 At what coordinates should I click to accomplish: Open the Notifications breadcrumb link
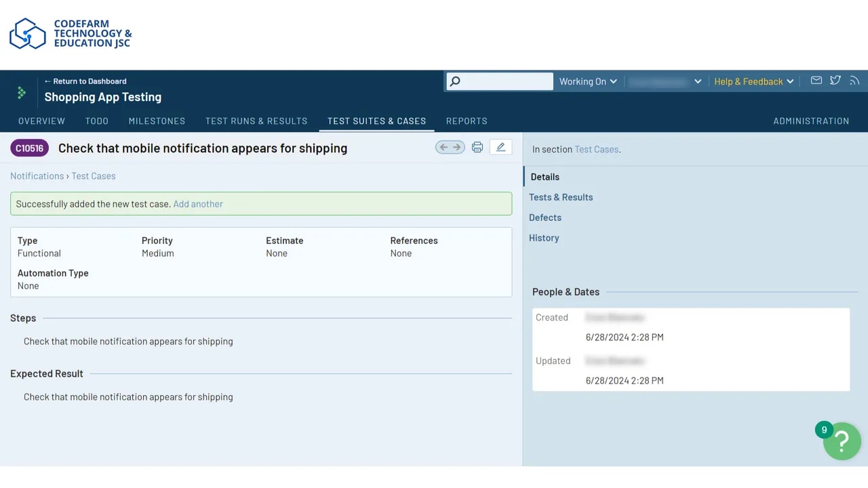(37, 176)
